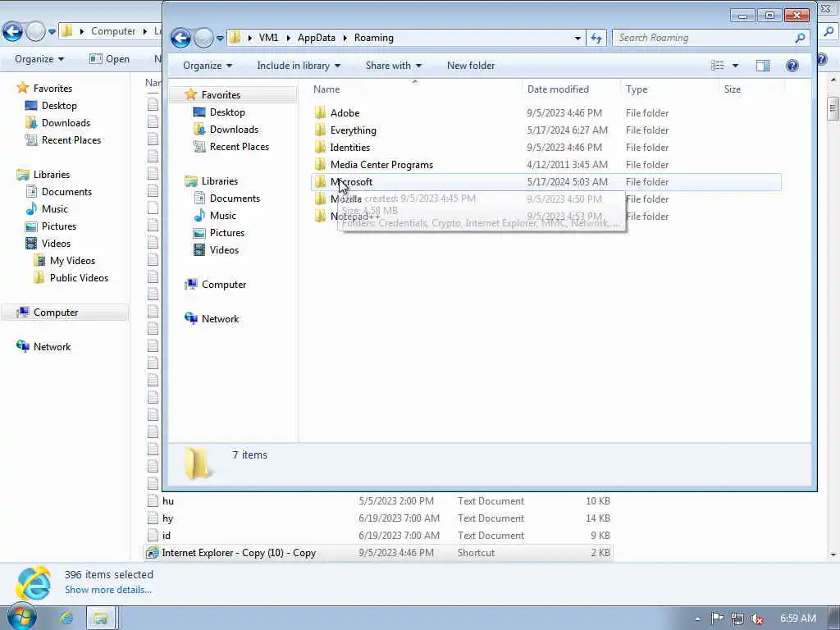The width and height of the screenshot is (840, 630).
Task: Select file hu in background window
Action: [x=379, y=501]
